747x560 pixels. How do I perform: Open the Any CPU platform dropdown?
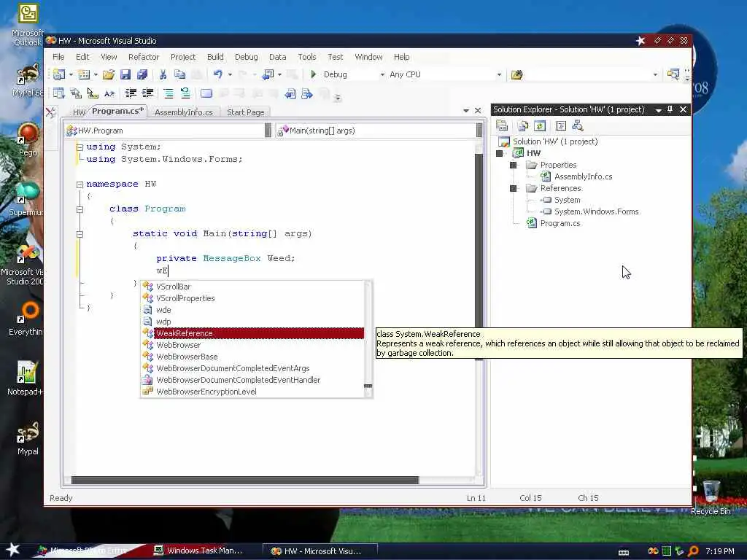[x=499, y=75]
